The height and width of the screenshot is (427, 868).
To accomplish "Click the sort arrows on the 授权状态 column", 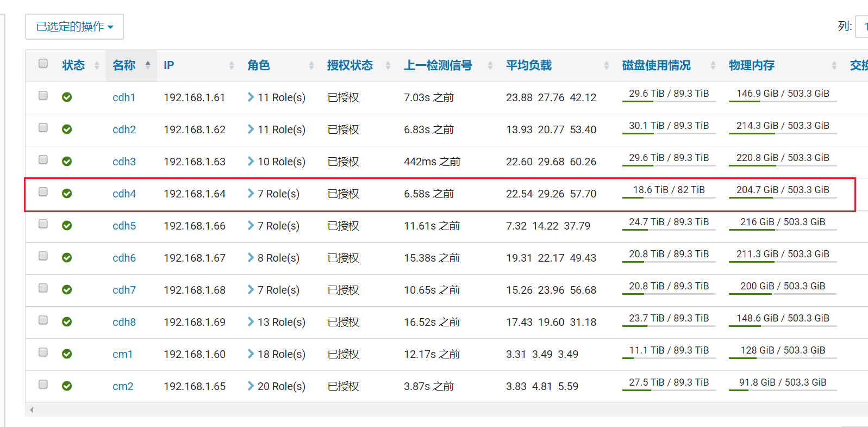I will coord(388,65).
